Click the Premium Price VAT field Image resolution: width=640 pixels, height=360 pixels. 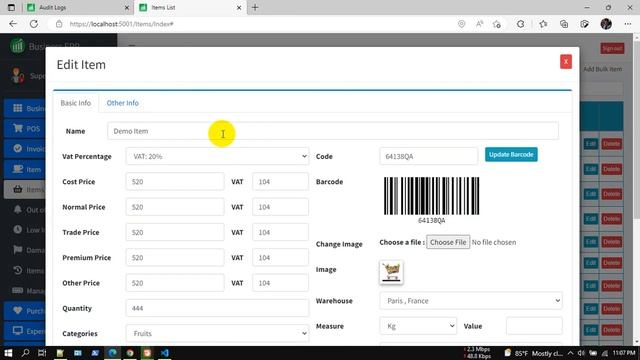pyautogui.click(x=280, y=258)
